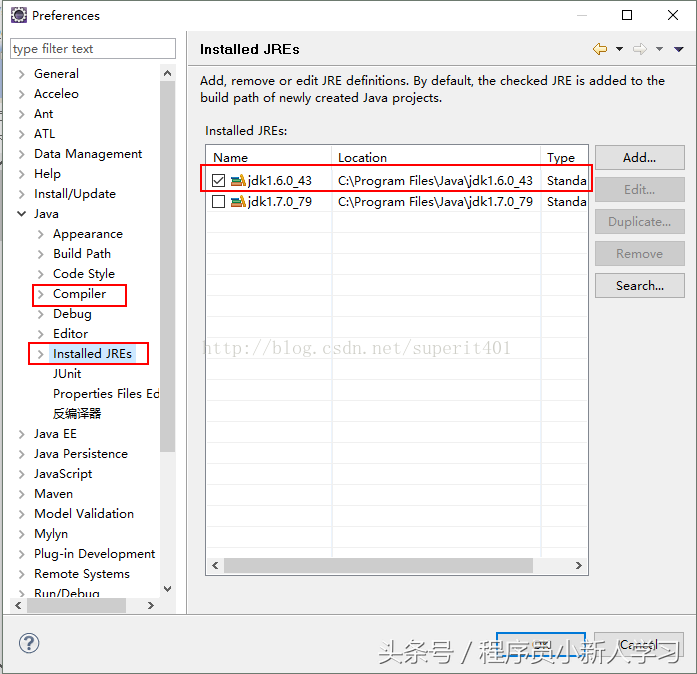Click the Eclipse Preferences window icon
This screenshot has width=697, height=674.
point(19,15)
